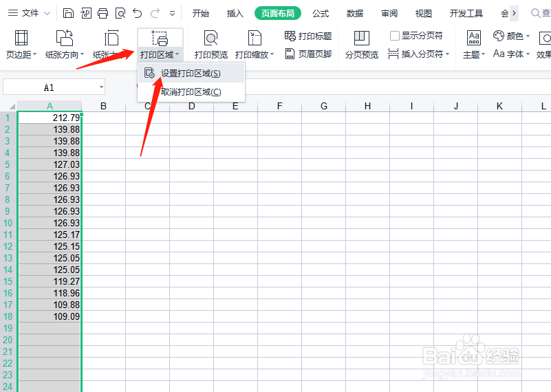Click cell containing 109.09
Screen dimensions: 551x392
(50, 316)
